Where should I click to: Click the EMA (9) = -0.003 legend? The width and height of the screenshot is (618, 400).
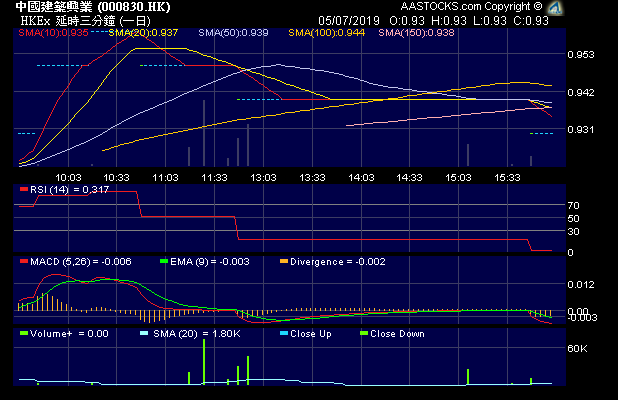coord(210,262)
